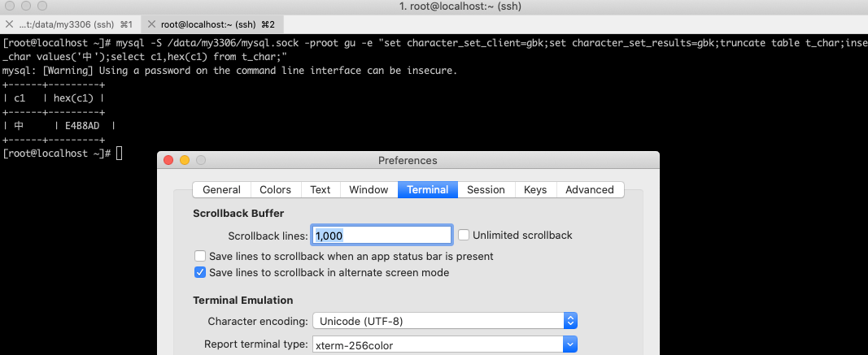Toggle save lines when app status bar present
868x355 pixels.
(200, 256)
